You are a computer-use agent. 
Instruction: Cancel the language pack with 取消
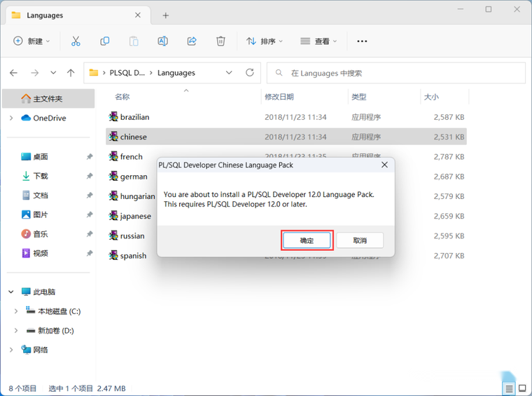pos(360,240)
